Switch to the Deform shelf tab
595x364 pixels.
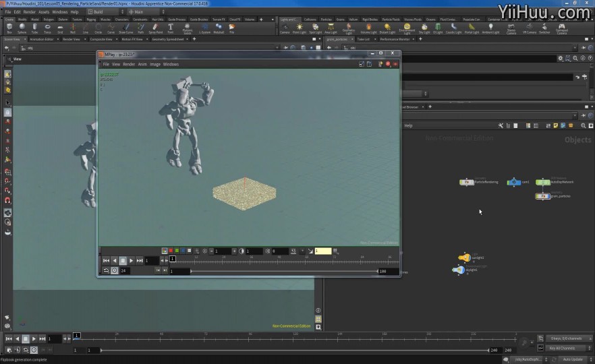(63, 20)
